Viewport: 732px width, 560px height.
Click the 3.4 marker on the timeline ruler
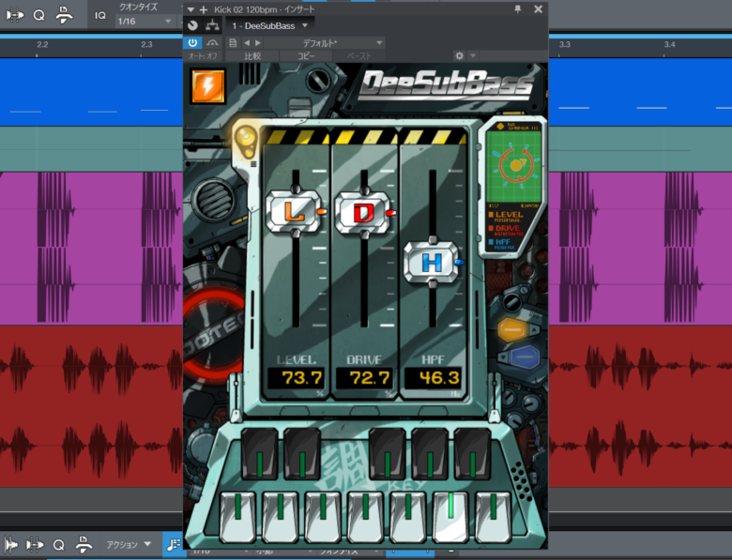(669, 44)
